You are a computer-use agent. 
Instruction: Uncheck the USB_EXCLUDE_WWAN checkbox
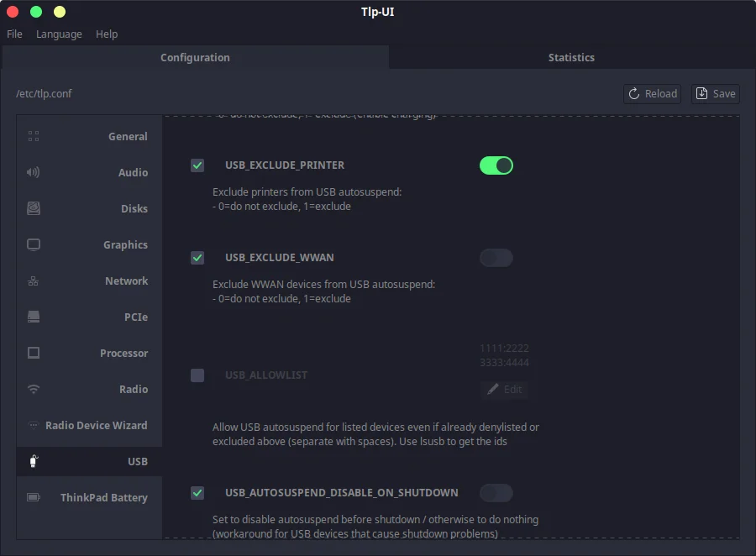(197, 258)
